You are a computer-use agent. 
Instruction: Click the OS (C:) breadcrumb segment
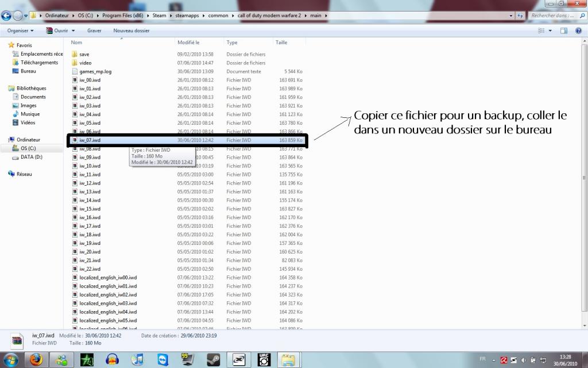click(x=85, y=16)
